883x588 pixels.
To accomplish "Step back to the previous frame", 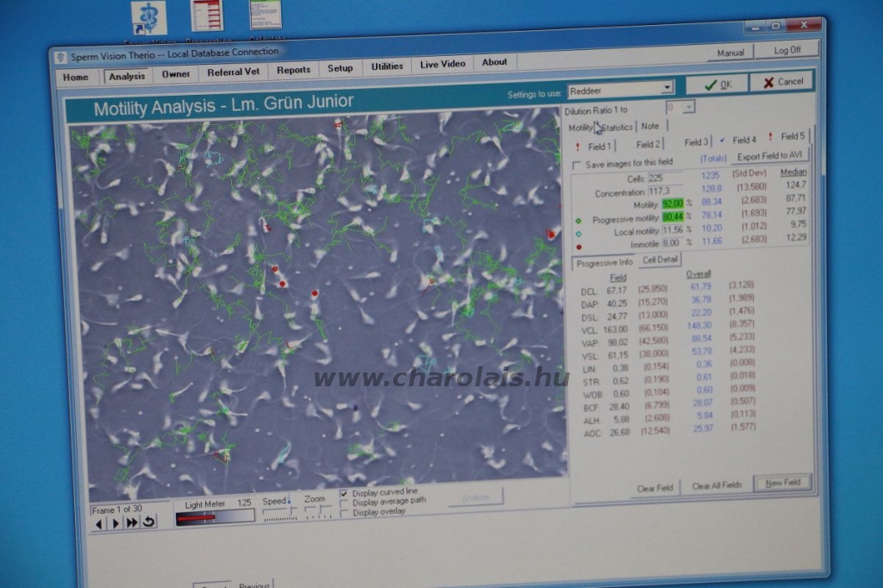I will click(98, 522).
